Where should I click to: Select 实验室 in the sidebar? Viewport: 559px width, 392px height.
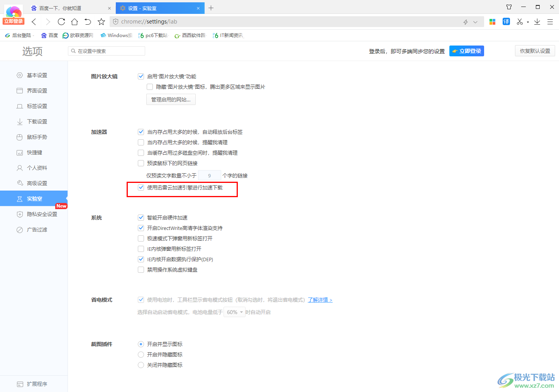pyautogui.click(x=34, y=199)
